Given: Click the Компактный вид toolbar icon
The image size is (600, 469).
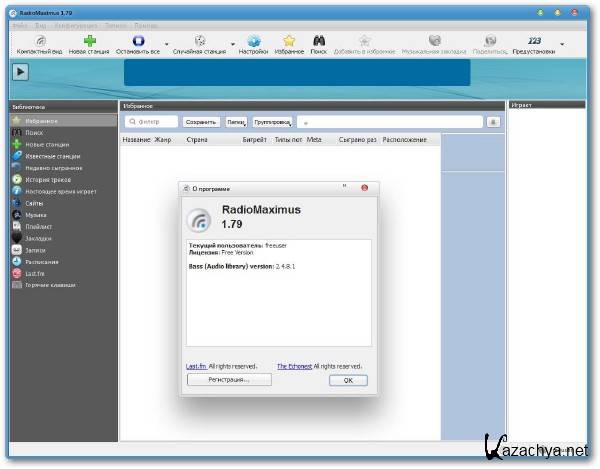Looking at the screenshot, I should 39,42.
